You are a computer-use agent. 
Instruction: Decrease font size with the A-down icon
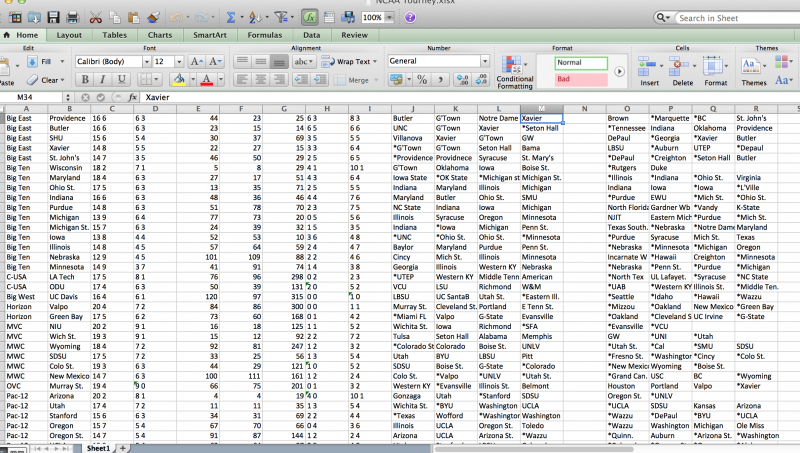215,62
